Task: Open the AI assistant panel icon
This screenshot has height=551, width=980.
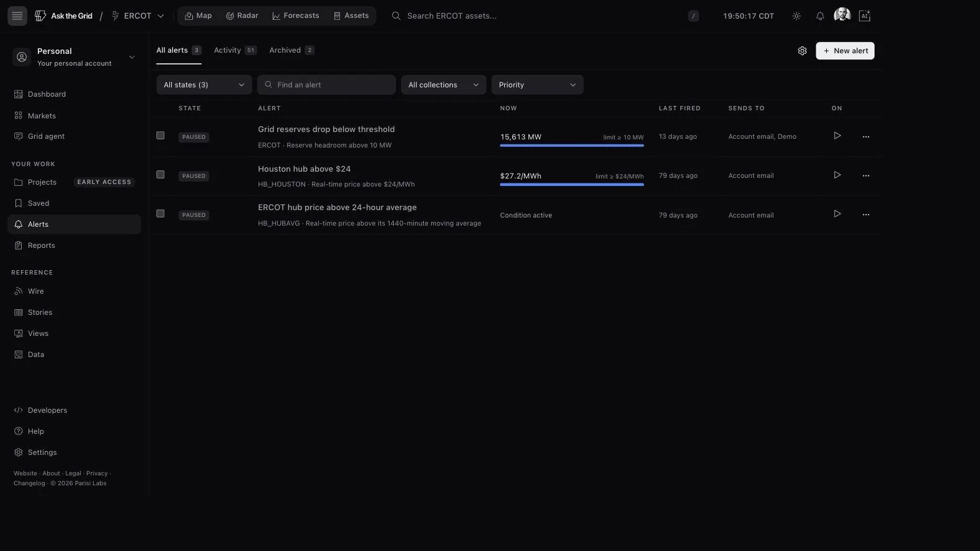Action: pos(865,16)
